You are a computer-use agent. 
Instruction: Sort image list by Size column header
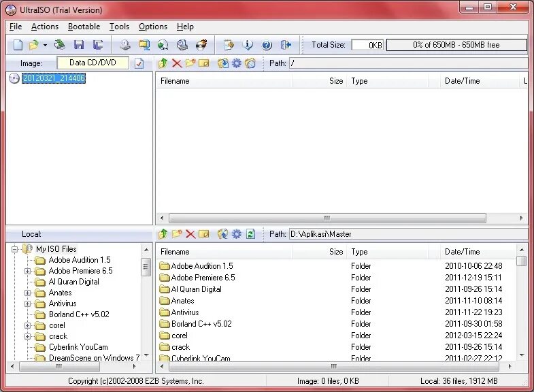coord(320,81)
